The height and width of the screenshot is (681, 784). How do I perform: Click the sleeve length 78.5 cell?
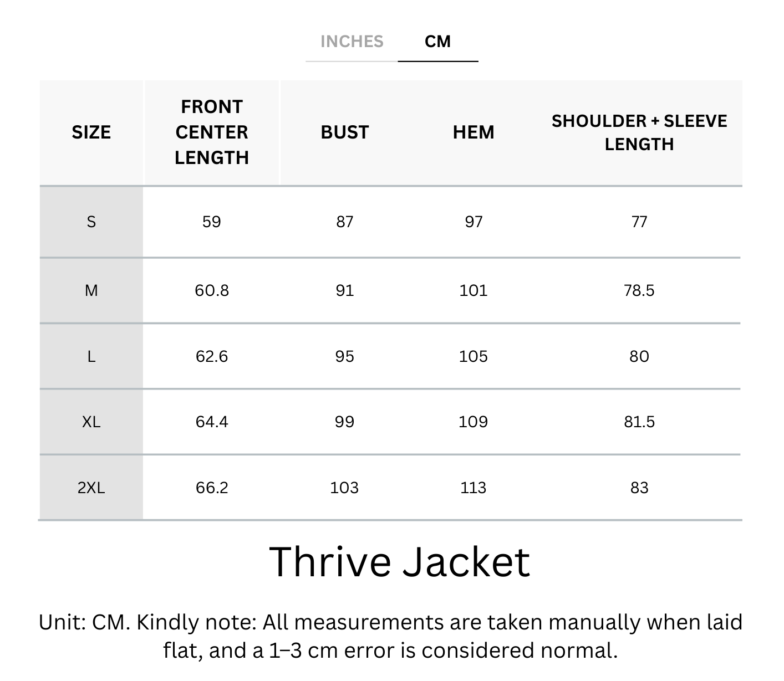[x=639, y=290]
